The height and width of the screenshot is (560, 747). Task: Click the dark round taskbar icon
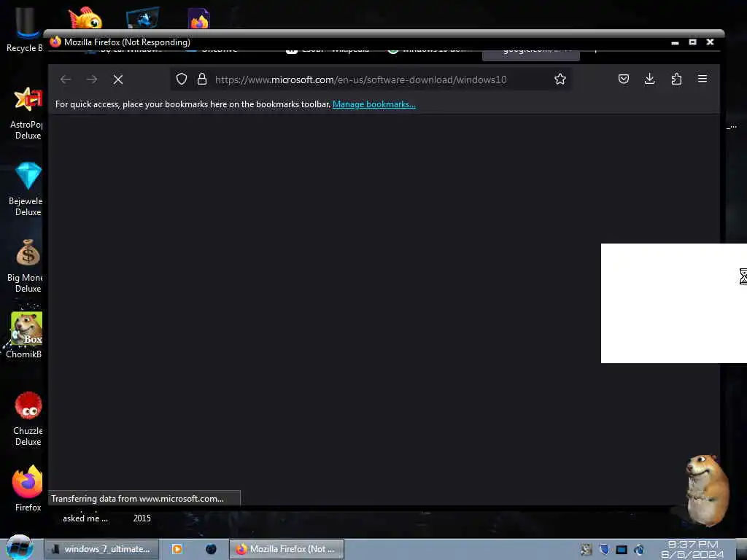point(211,549)
